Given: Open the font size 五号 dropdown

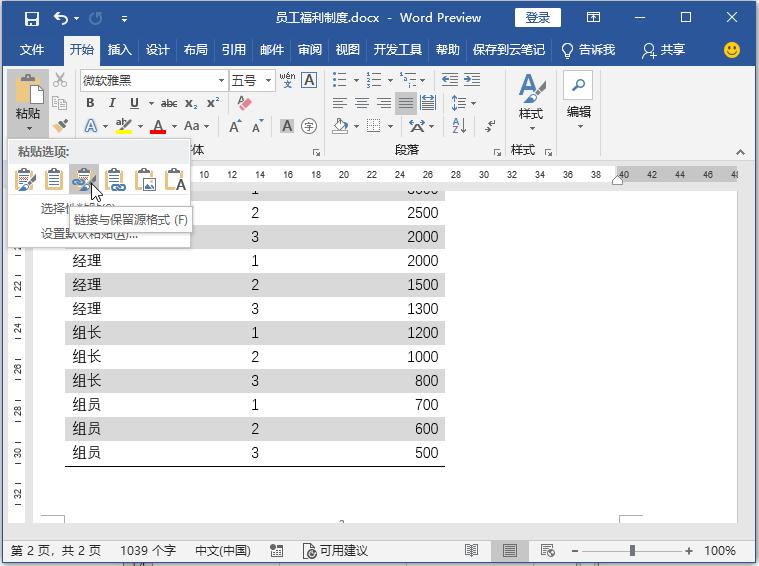Looking at the screenshot, I should point(268,80).
